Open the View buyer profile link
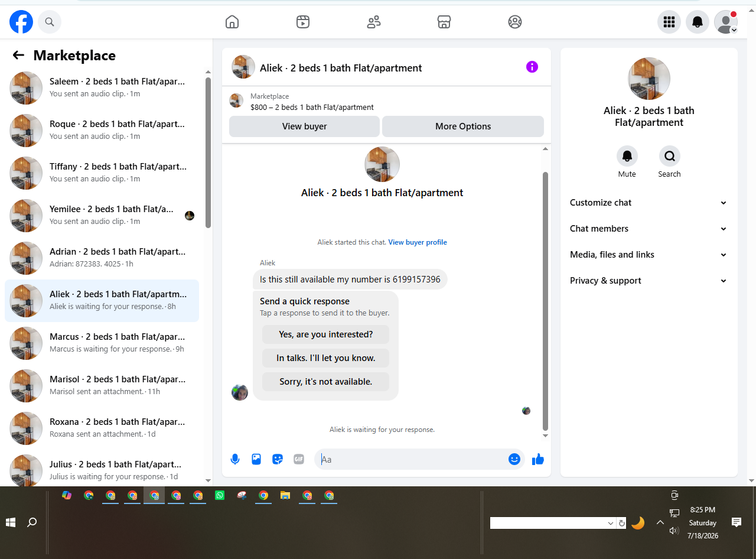This screenshot has width=756, height=559. tap(418, 242)
